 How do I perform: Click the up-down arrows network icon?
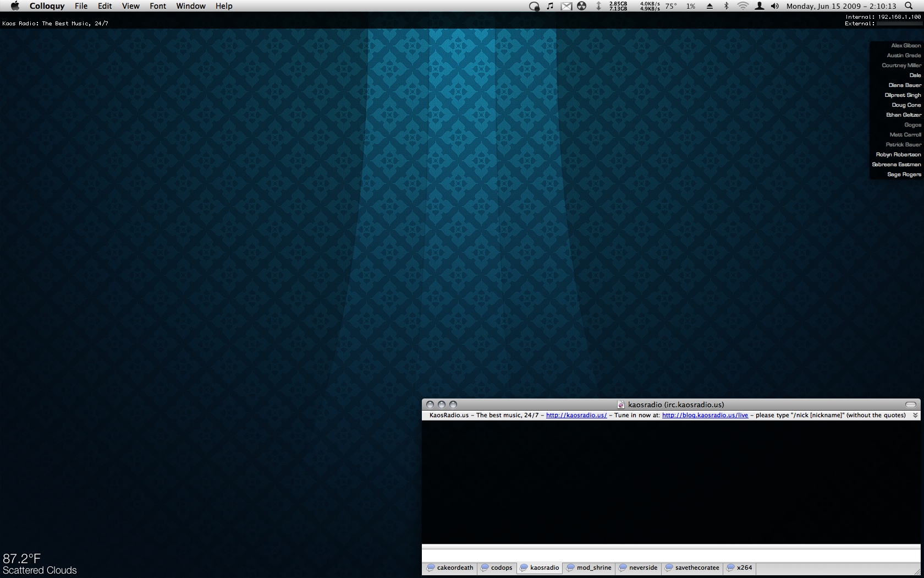pyautogui.click(x=598, y=6)
